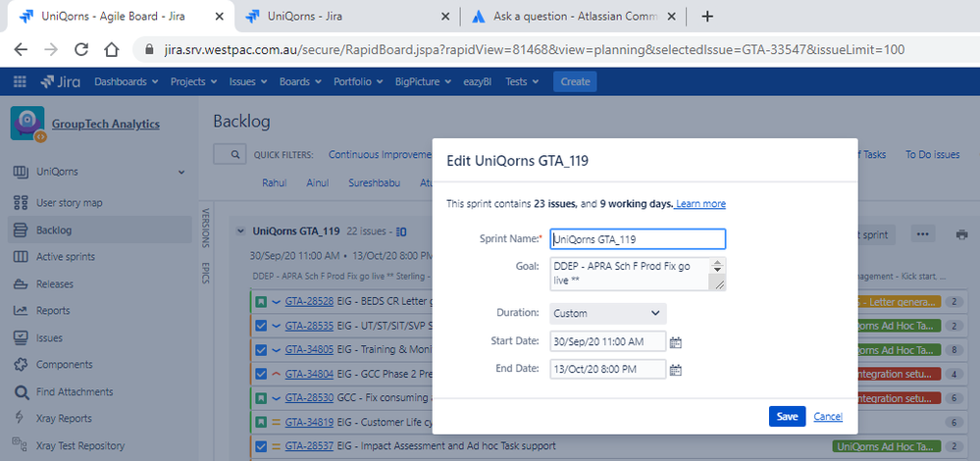
Task: Save the sprint edits
Action: tap(787, 417)
